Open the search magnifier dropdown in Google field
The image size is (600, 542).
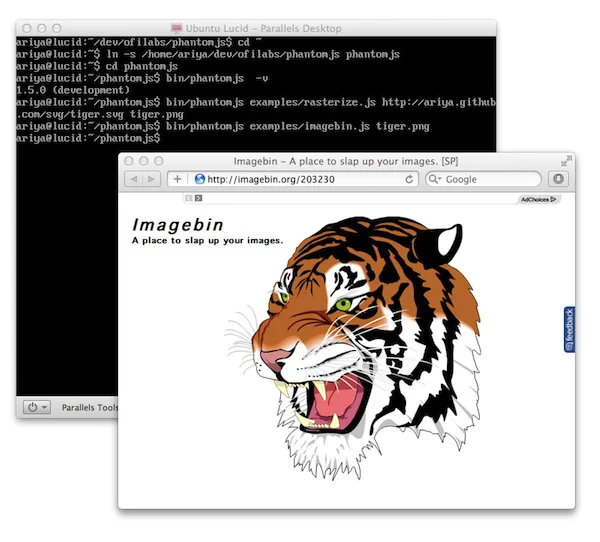click(435, 179)
